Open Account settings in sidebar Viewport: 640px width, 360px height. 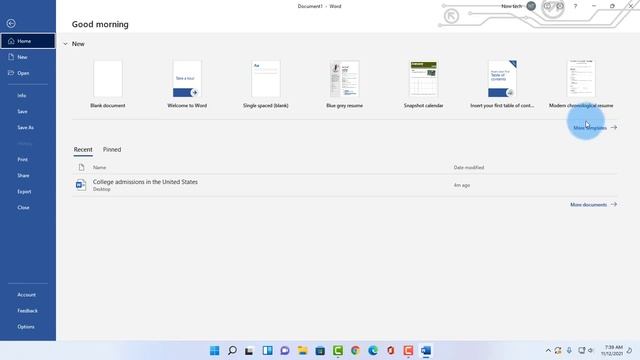tap(27, 295)
